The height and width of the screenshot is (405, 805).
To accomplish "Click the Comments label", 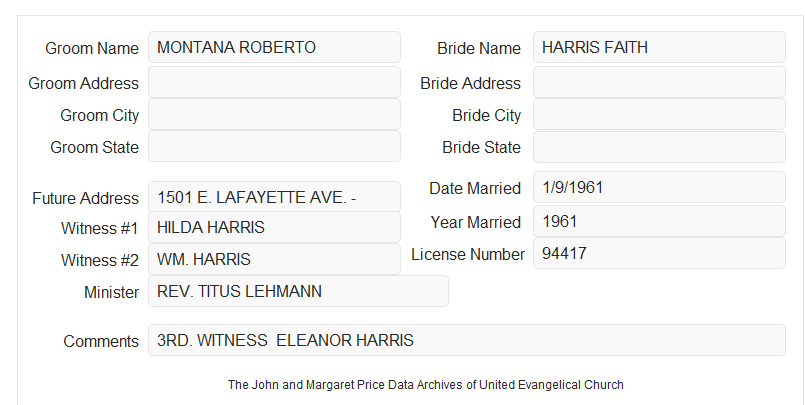I will pos(101,341).
